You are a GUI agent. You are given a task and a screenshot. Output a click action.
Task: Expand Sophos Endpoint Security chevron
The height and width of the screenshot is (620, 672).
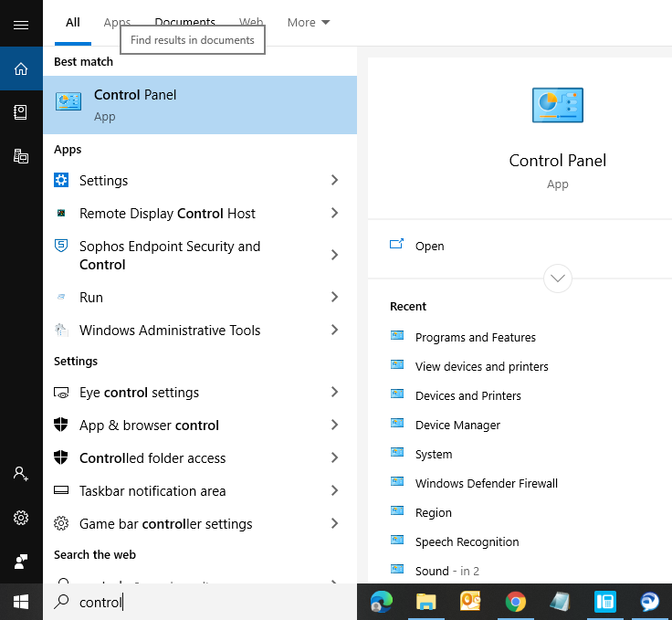pos(335,255)
